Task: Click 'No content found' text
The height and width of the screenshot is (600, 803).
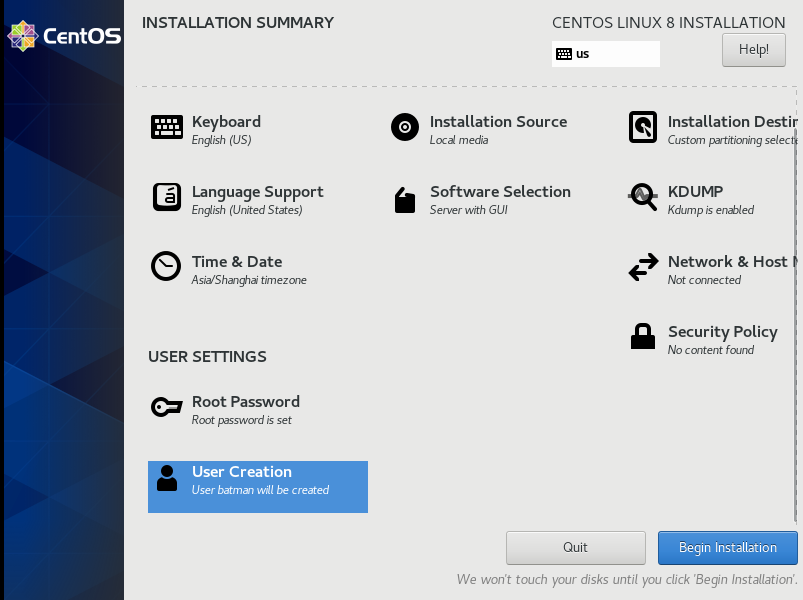Action: (x=711, y=350)
